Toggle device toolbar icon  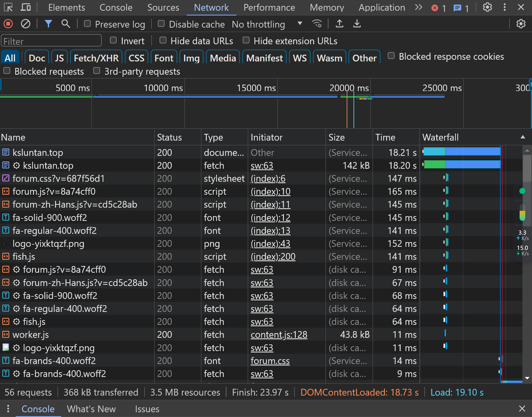26,7
